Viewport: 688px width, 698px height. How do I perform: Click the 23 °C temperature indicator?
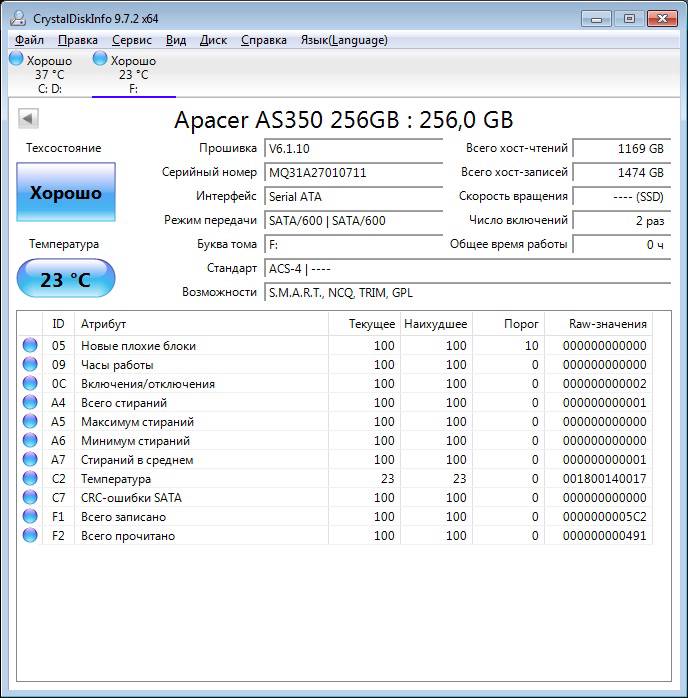[x=66, y=279]
